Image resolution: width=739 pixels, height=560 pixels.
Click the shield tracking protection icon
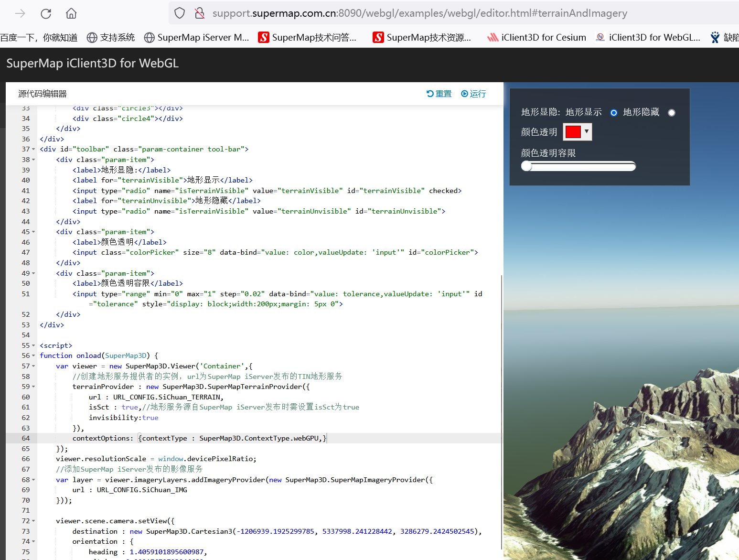(180, 13)
